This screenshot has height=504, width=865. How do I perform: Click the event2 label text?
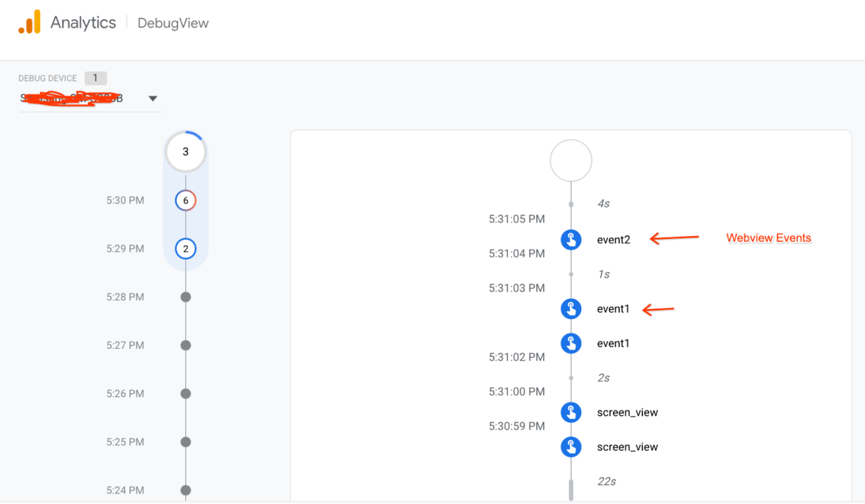coord(613,240)
